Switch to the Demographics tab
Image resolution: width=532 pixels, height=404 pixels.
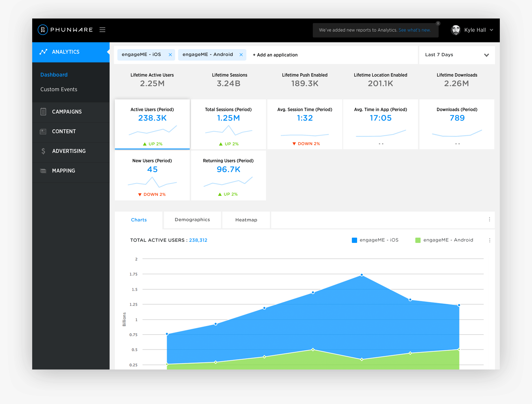point(192,220)
